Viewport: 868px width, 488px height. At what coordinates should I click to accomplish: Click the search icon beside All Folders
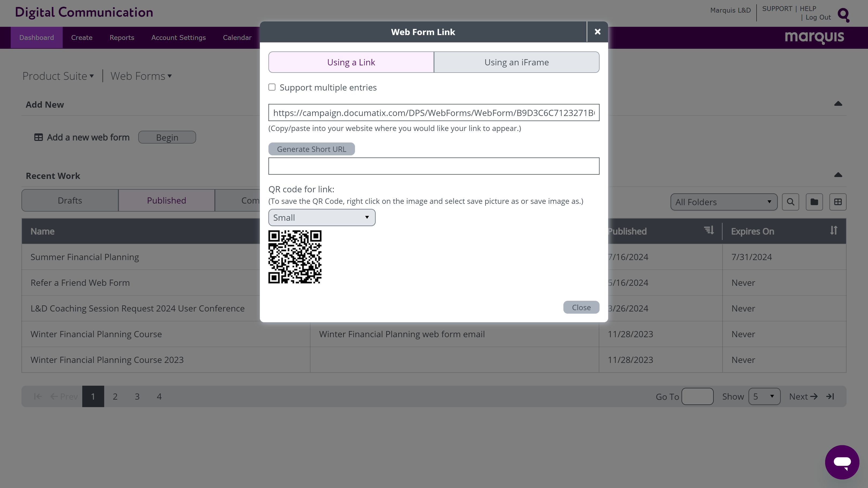coord(791,202)
